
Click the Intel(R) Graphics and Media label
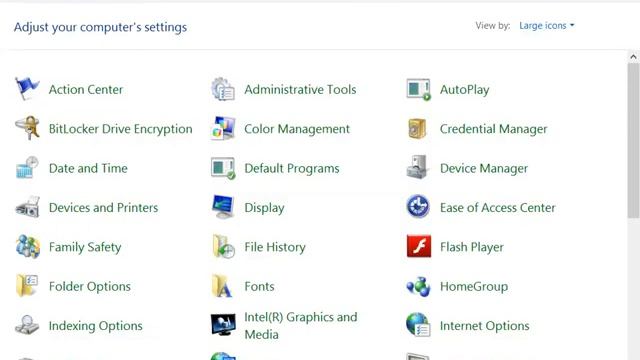tap(301, 326)
